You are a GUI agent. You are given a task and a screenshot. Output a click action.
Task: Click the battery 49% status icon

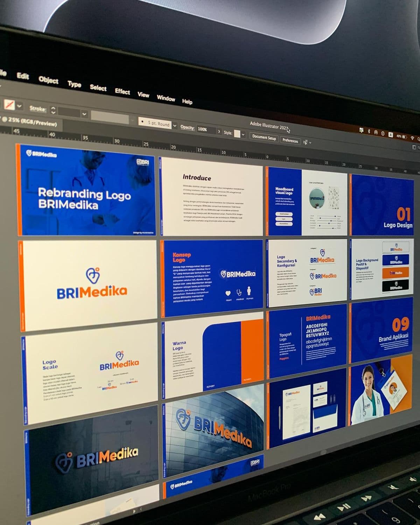pos(401,136)
